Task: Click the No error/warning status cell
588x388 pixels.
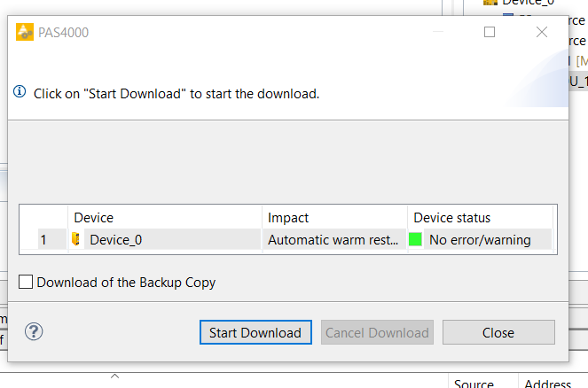Action: click(480, 240)
